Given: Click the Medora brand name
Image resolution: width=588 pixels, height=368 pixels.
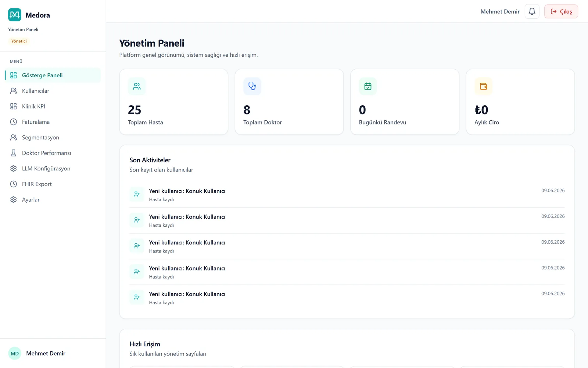Looking at the screenshot, I should point(37,15).
